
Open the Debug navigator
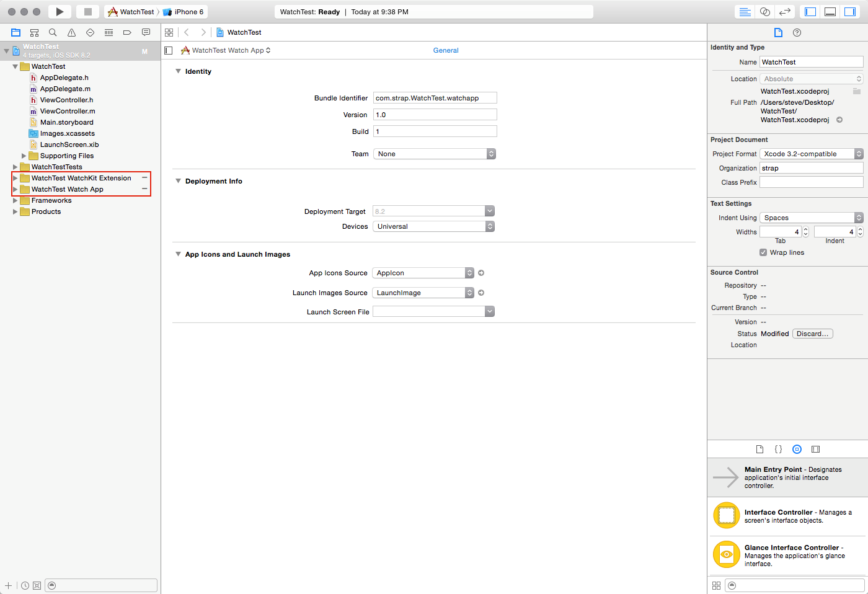[x=108, y=32]
